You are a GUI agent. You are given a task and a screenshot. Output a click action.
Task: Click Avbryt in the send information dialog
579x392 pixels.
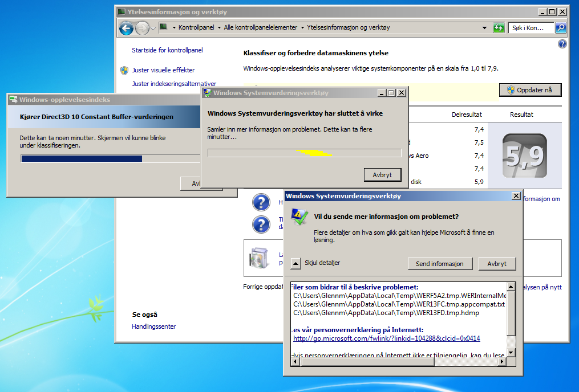(497, 264)
